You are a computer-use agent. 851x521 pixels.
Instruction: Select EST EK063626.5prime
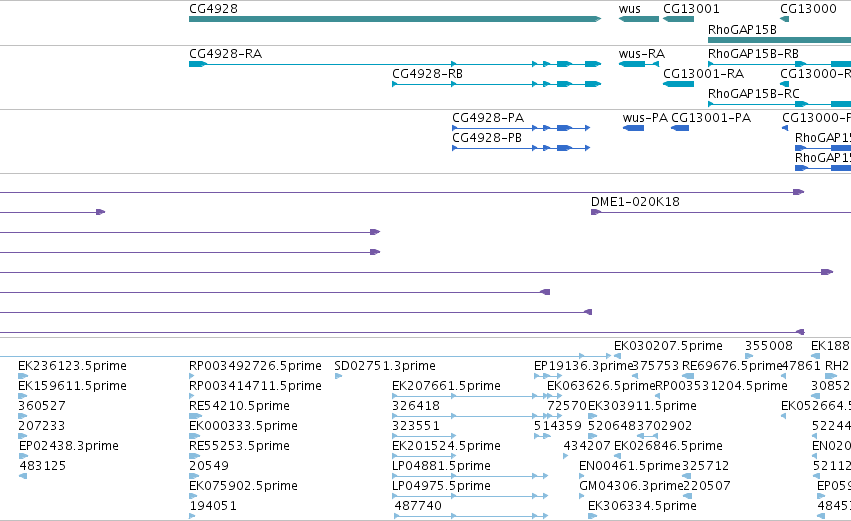click(601, 386)
